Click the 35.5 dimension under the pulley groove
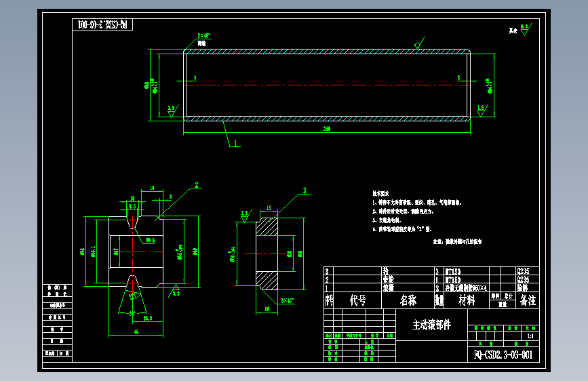 pos(148,318)
